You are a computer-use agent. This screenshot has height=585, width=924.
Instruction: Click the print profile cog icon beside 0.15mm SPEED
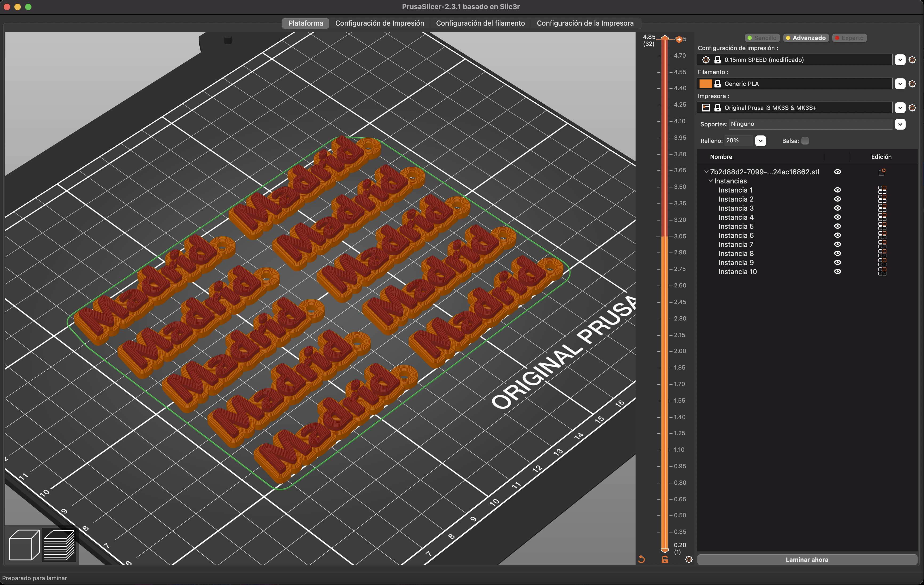tap(706, 60)
